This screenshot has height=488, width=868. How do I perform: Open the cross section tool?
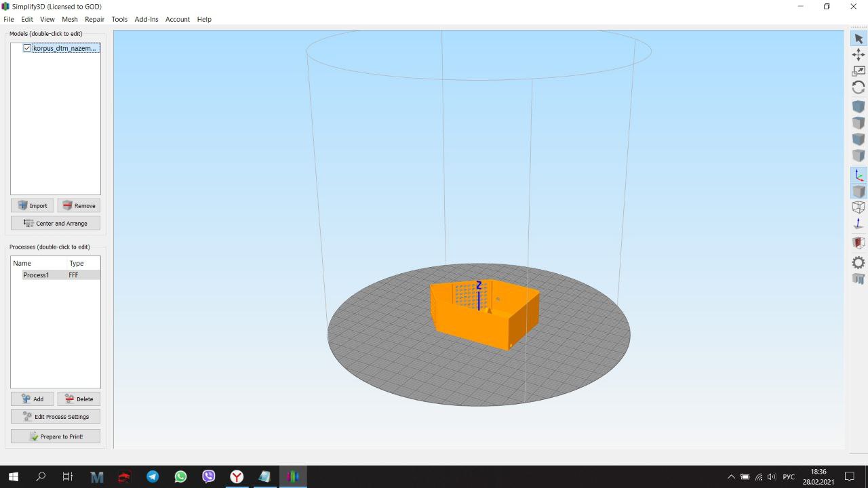tap(859, 243)
